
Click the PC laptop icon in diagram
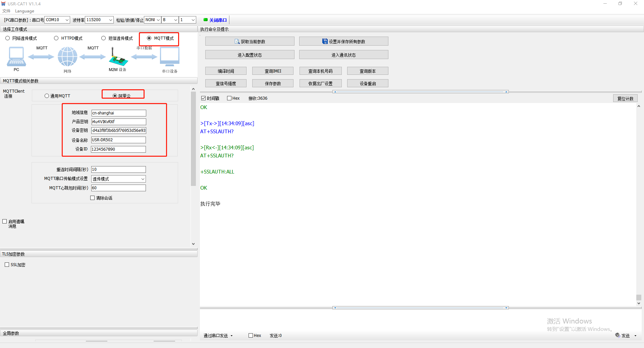[x=16, y=56]
